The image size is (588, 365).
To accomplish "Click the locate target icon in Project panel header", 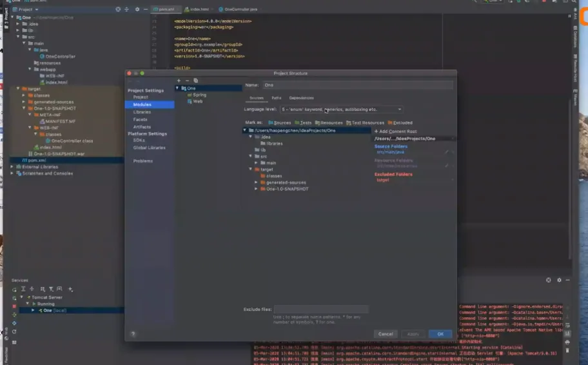I will pyautogui.click(x=118, y=10).
